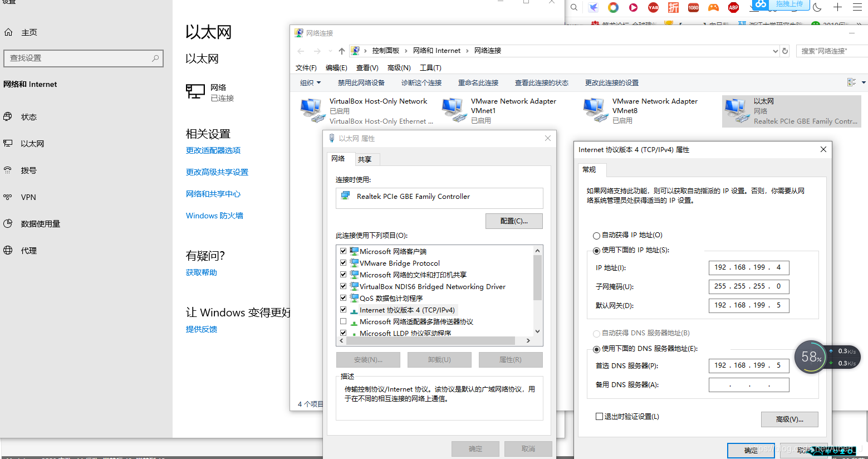Click the VMware Network Adapter VMnet1 icon
Image resolution: width=868 pixels, height=459 pixels.
pos(454,110)
